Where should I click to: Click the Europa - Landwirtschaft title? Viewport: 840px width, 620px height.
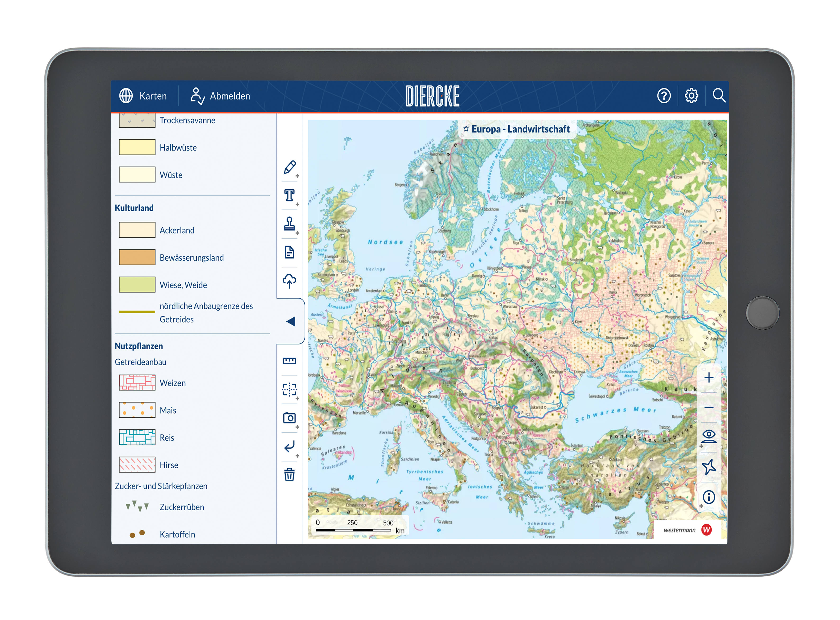point(521,129)
